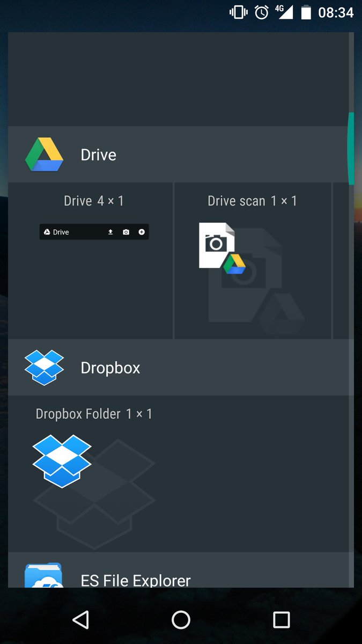This screenshot has height=644, width=362.
Task: Tap the Android home circle button
Action: pos(181,620)
